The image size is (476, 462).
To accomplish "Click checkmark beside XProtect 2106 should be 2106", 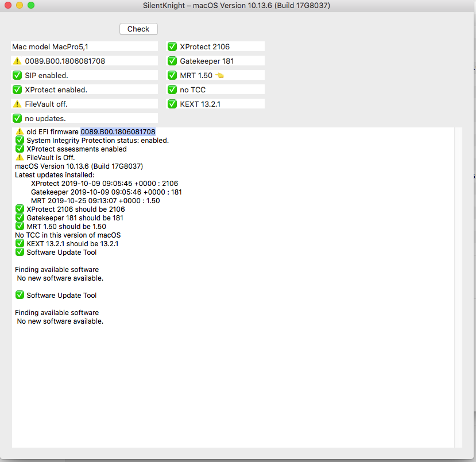I will [x=20, y=209].
